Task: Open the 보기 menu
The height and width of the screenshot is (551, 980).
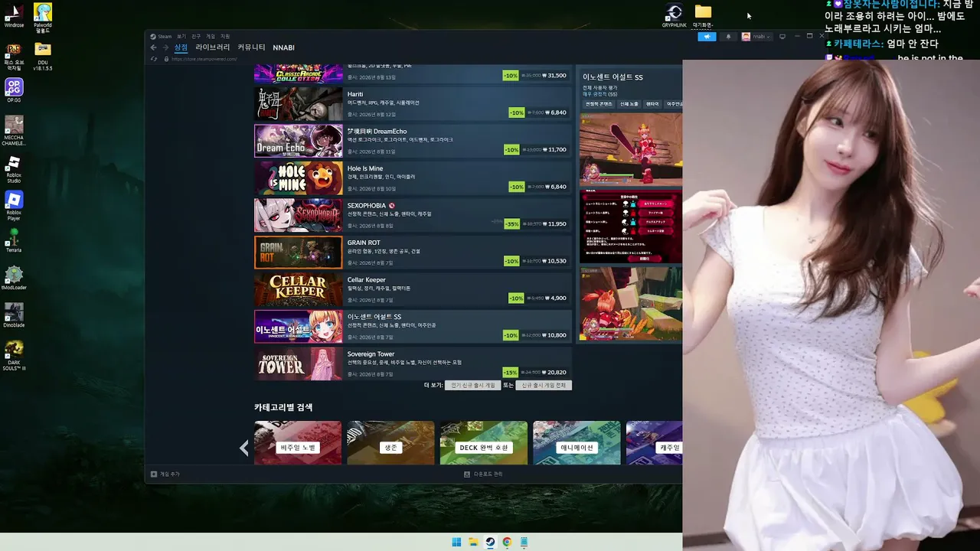Action: [181, 36]
